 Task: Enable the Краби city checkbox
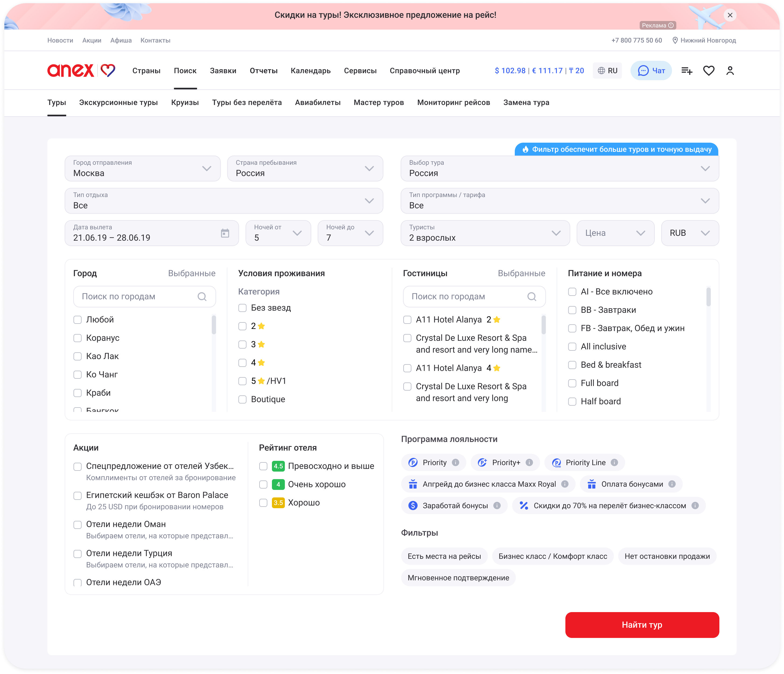[x=78, y=393]
